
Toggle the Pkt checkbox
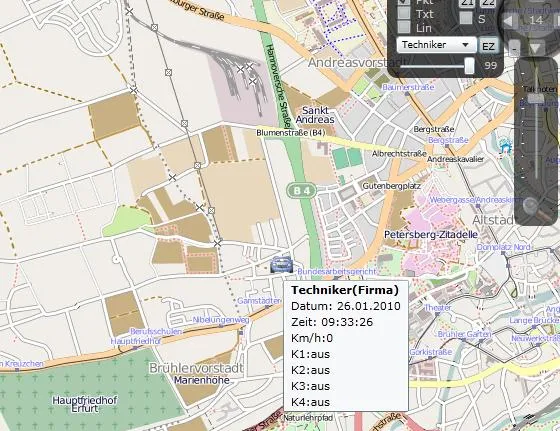(404, 2)
